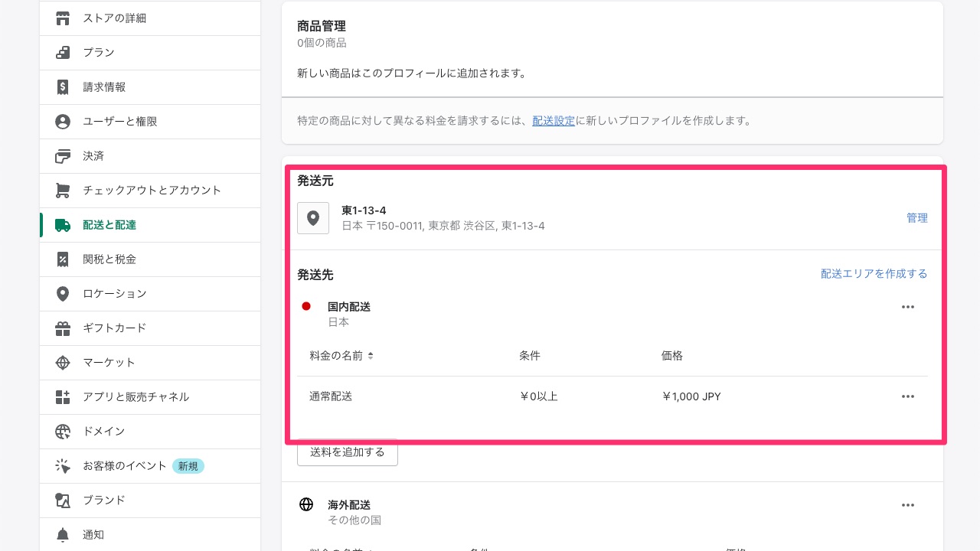
Task: Go to アプリと販売チャネル settings
Action: [150, 397]
